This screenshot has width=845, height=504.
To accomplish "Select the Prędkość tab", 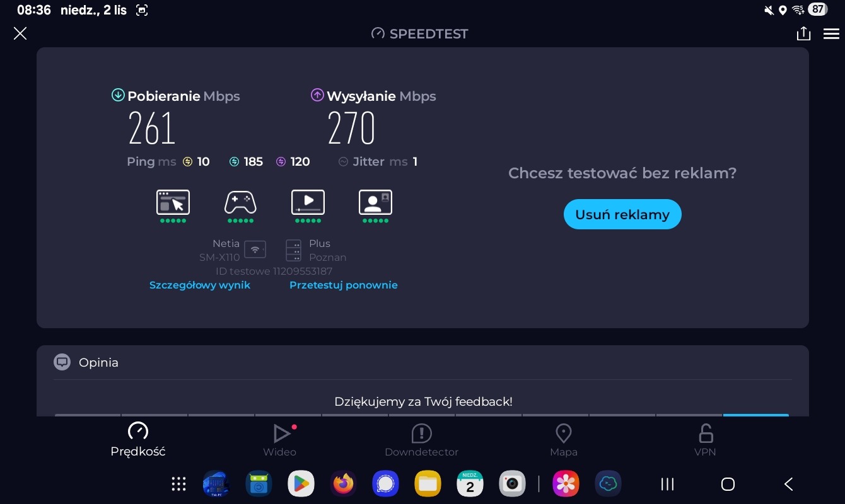I will (138, 440).
